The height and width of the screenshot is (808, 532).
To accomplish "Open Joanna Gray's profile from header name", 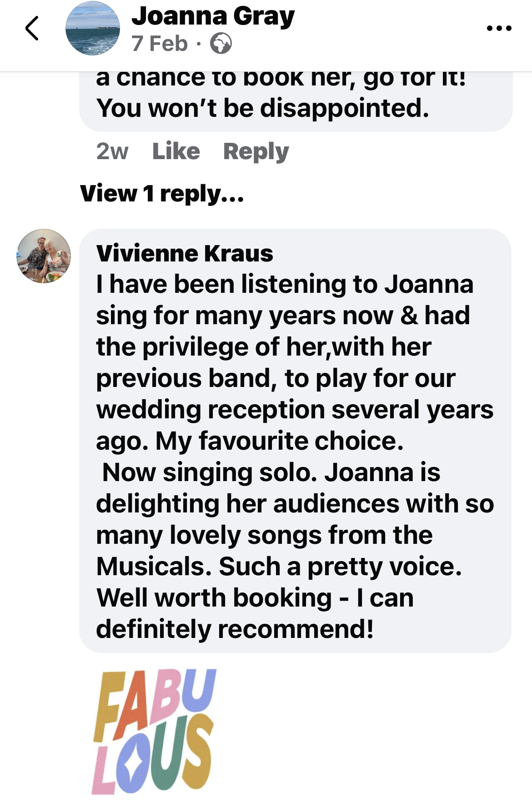I will (x=213, y=16).
